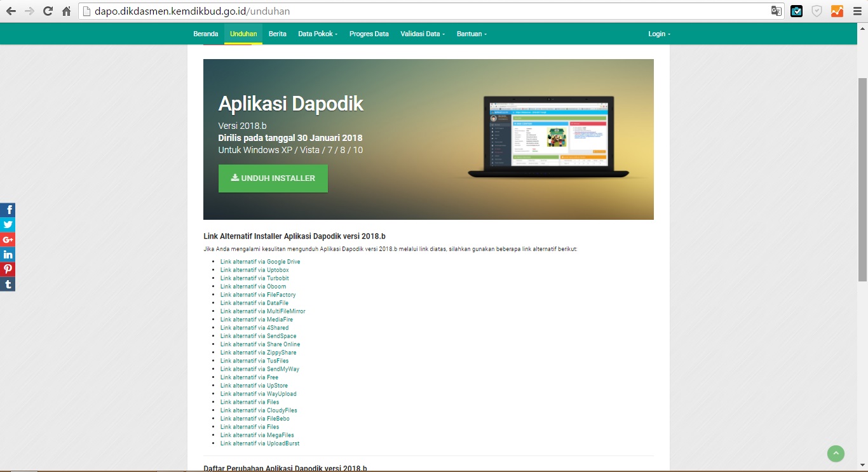Click the browser back arrow
Image resolution: width=868 pixels, height=472 pixels.
11,11
